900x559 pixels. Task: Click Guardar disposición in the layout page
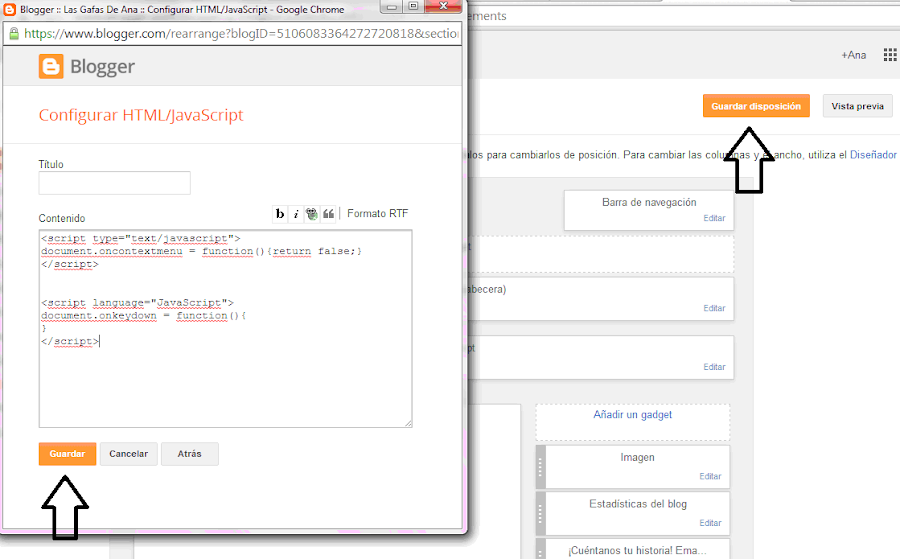pos(756,106)
